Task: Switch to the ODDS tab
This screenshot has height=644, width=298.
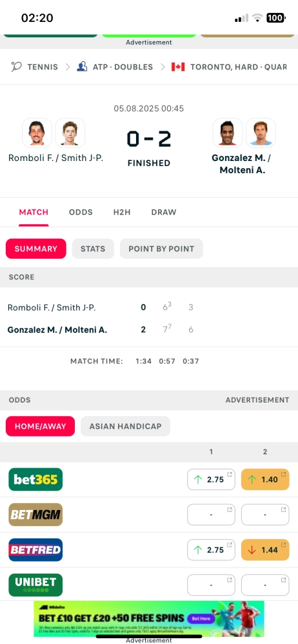Action: tap(81, 213)
